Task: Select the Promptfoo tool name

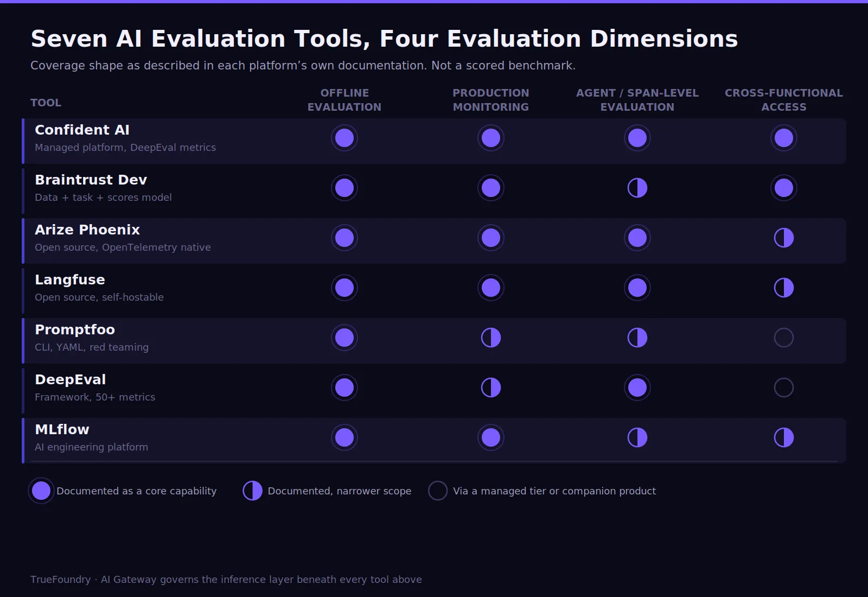Action: [75, 329]
